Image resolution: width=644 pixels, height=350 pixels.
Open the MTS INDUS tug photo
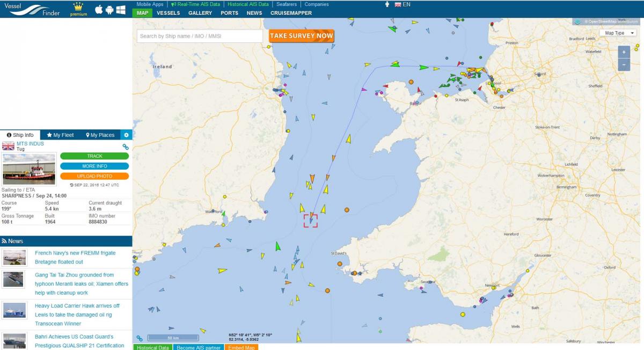click(x=29, y=169)
